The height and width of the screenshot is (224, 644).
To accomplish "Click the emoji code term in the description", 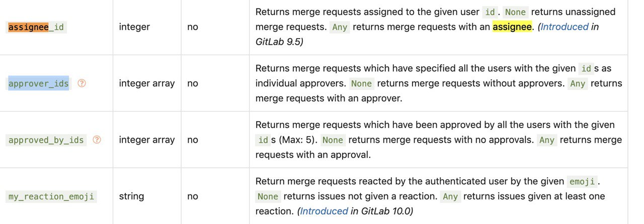I will point(583,181).
